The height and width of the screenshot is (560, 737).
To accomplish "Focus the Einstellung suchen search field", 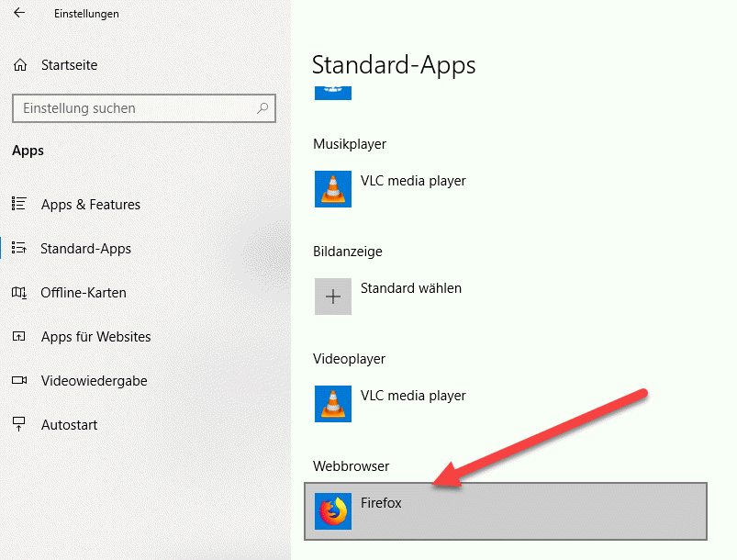I will (x=144, y=108).
